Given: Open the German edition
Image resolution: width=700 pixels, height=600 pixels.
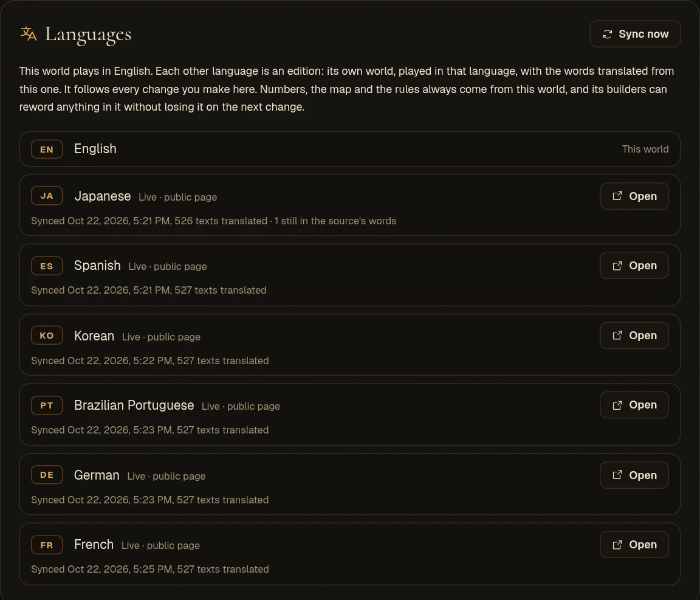Looking at the screenshot, I should (634, 475).
